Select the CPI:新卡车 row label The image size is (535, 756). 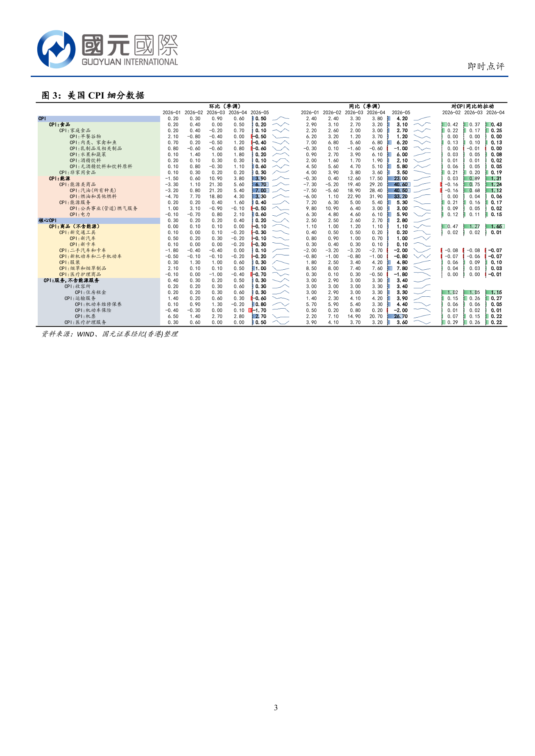pyautogui.click(x=82, y=244)
